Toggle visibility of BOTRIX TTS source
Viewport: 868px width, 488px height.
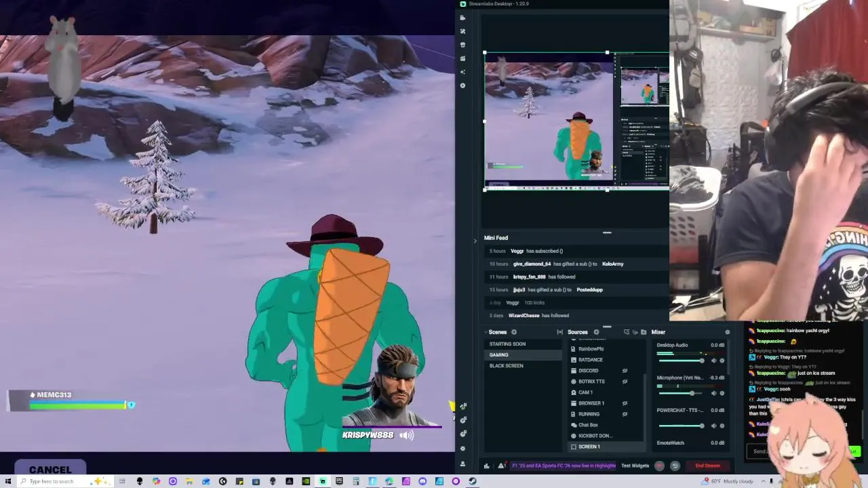(625, 382)
